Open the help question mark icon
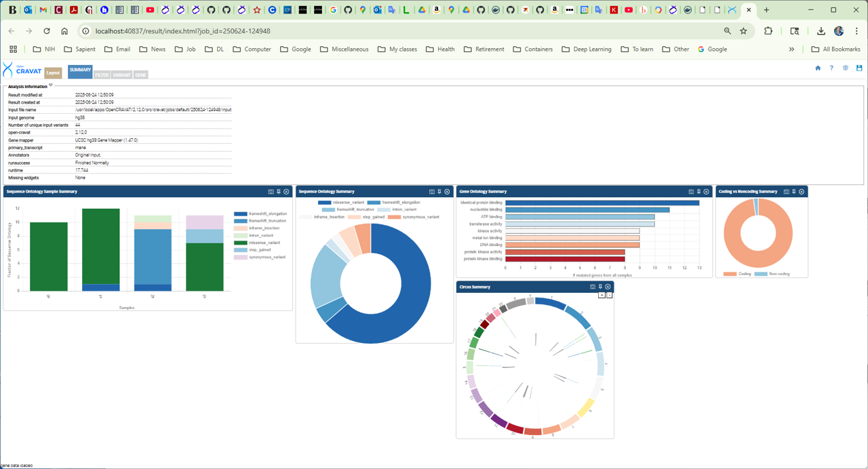 (x=831, y=68)
